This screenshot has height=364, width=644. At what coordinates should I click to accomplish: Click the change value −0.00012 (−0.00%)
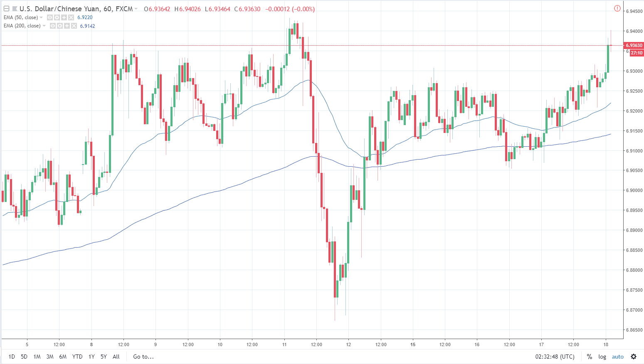point(290,9)
